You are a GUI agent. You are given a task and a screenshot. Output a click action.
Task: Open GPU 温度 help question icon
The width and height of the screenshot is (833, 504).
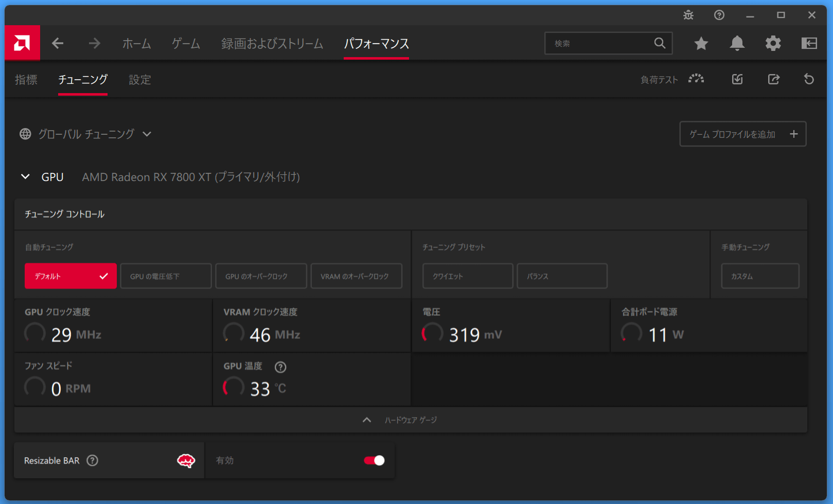[280, 367]
